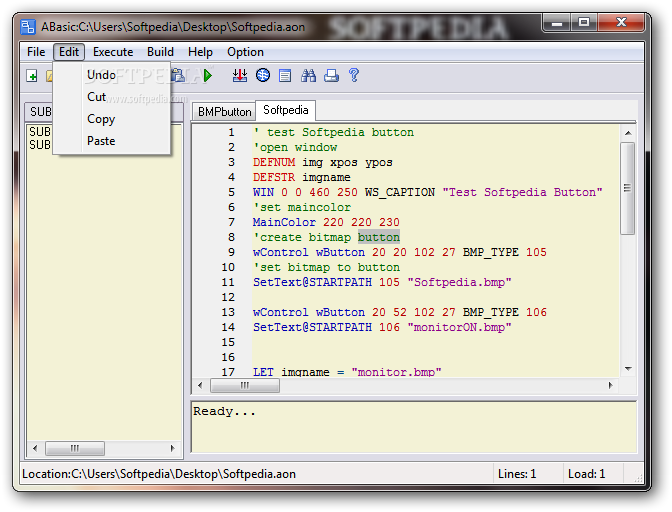Click the code editor horizontal scrollbar right arrow
The height and width of the screenshot is (512, 672).
[x=611, y=385]
